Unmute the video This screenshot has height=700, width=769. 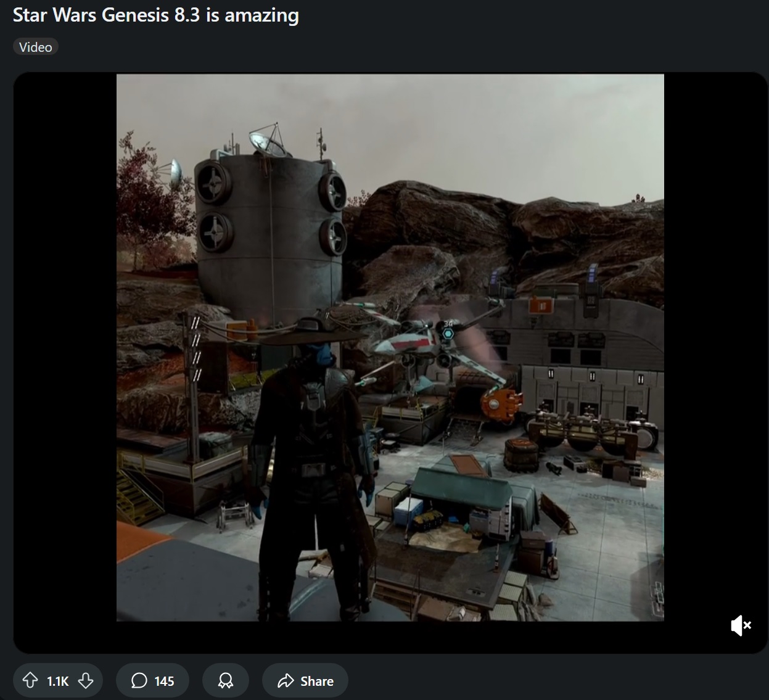tap(741, 625)
